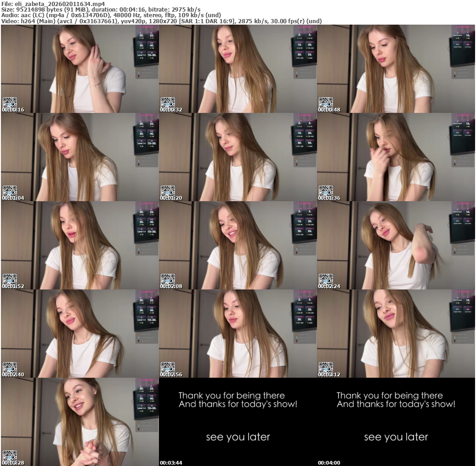Select the thumbnail at timestamp 00:01:36
Screen dimensions: 476x466
(396, 157)
